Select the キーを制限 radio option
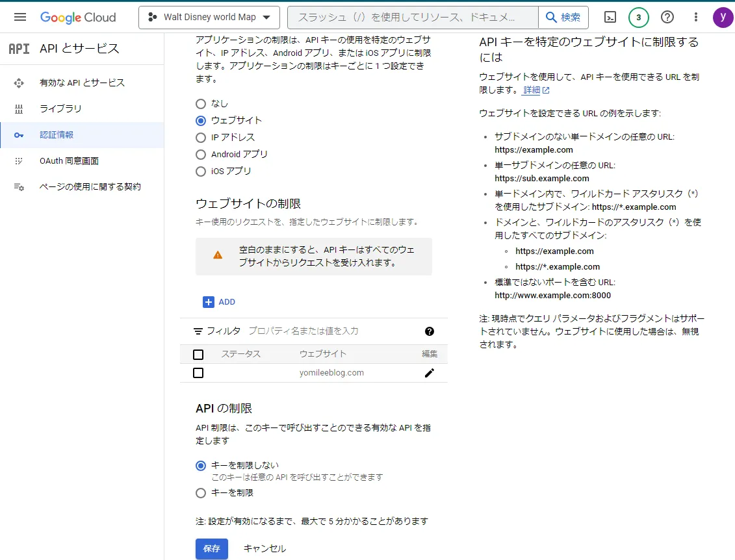The height and width of the screenshot is (560, 735). pos(201,493)
